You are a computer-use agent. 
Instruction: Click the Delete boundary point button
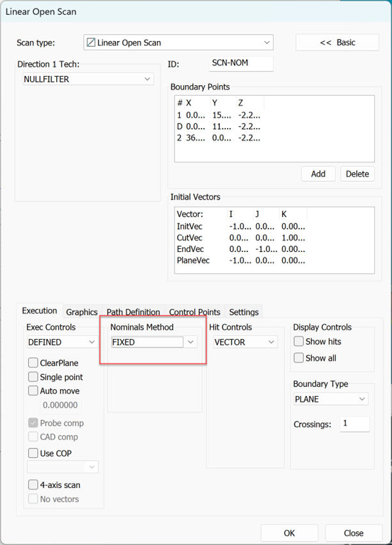(x=357, y=174)
